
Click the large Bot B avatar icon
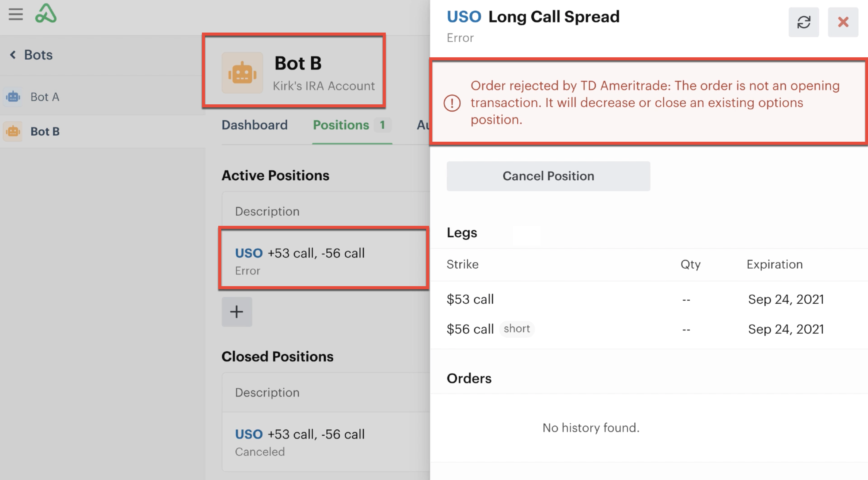242,73
